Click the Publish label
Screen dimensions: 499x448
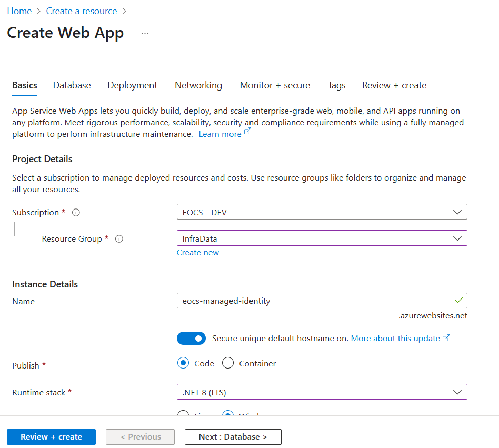pos(25,365)
